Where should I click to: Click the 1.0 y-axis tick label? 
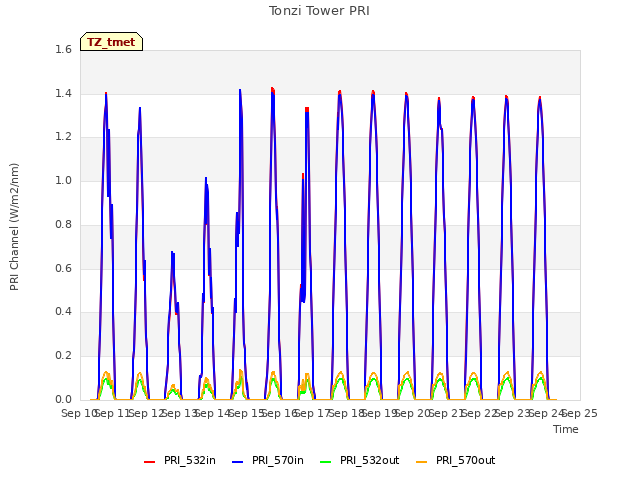coord(63,180)
